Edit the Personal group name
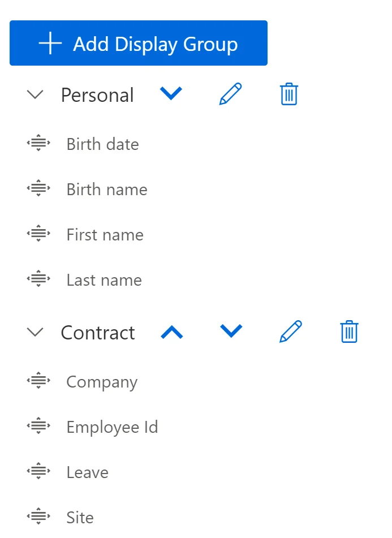This screenshot has height=538, width=392. point(230,94)
